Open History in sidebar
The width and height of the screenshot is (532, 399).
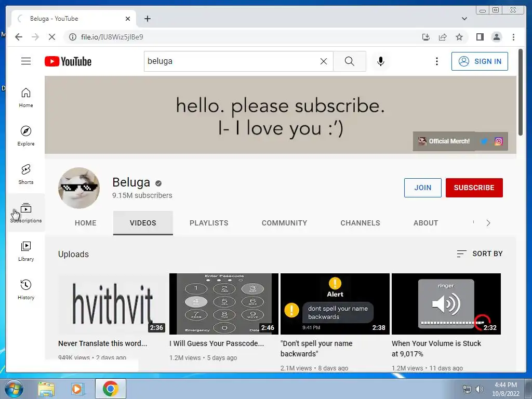(x=26, y=289)
